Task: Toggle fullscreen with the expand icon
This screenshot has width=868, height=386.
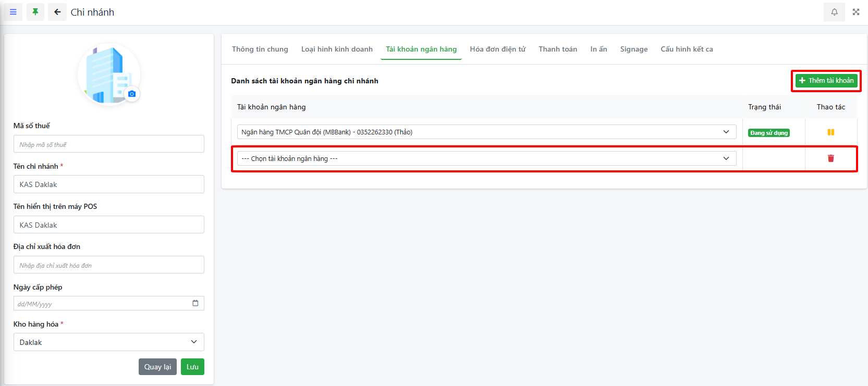Action: point(856,12)
